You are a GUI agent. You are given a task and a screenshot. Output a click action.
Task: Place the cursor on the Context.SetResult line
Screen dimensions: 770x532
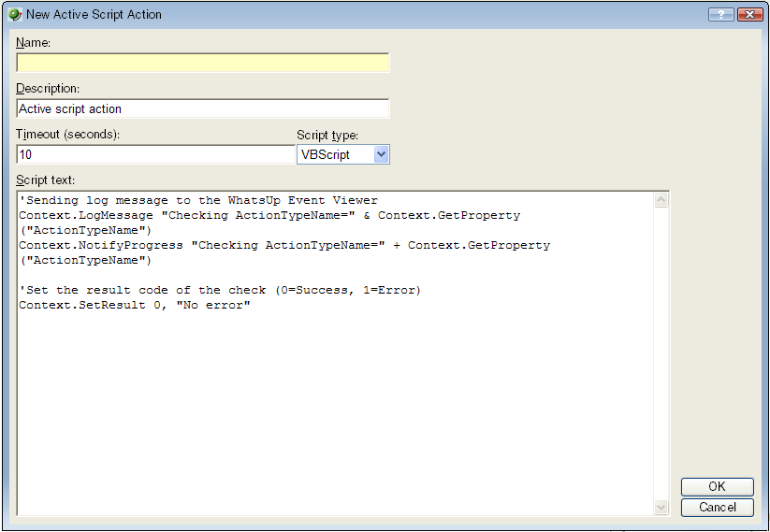coord(135,306)
